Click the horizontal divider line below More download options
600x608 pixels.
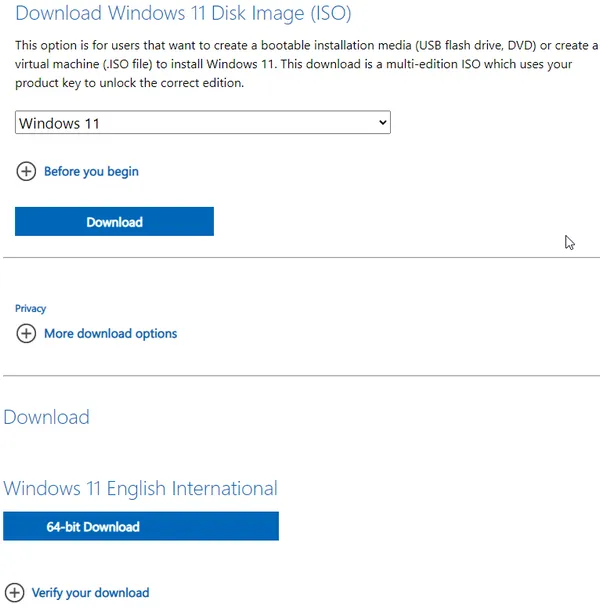pyautogui.click(x=301, y=375)
